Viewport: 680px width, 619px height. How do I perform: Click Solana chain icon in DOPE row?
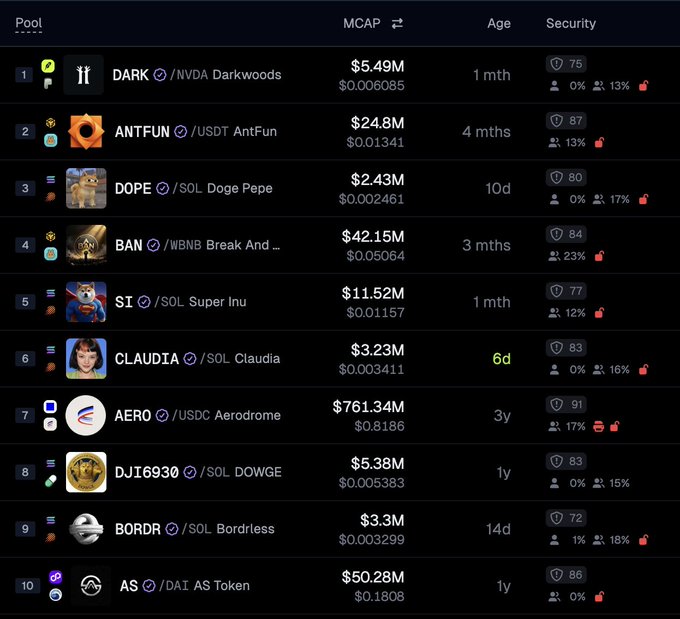51,179
